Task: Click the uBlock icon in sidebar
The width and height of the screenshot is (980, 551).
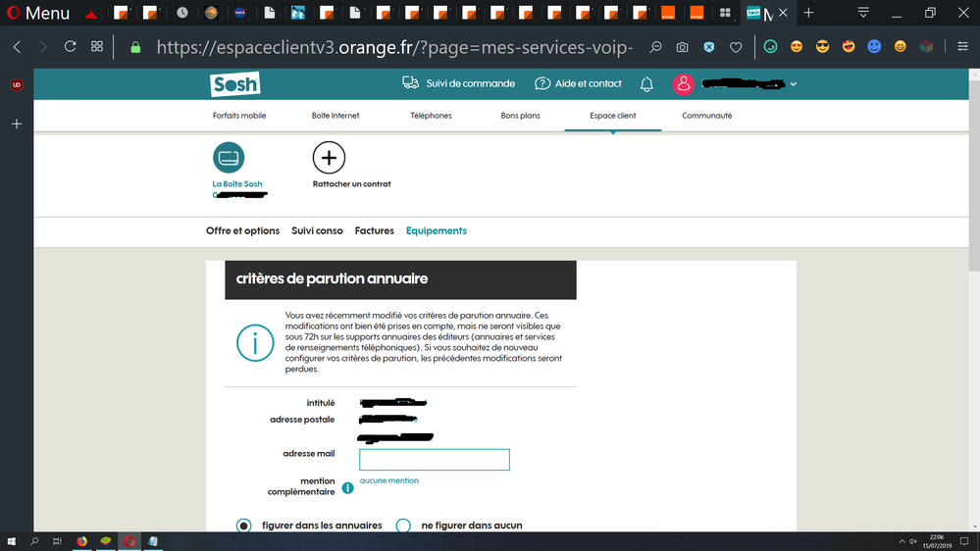Action: [x=17, y=85]
